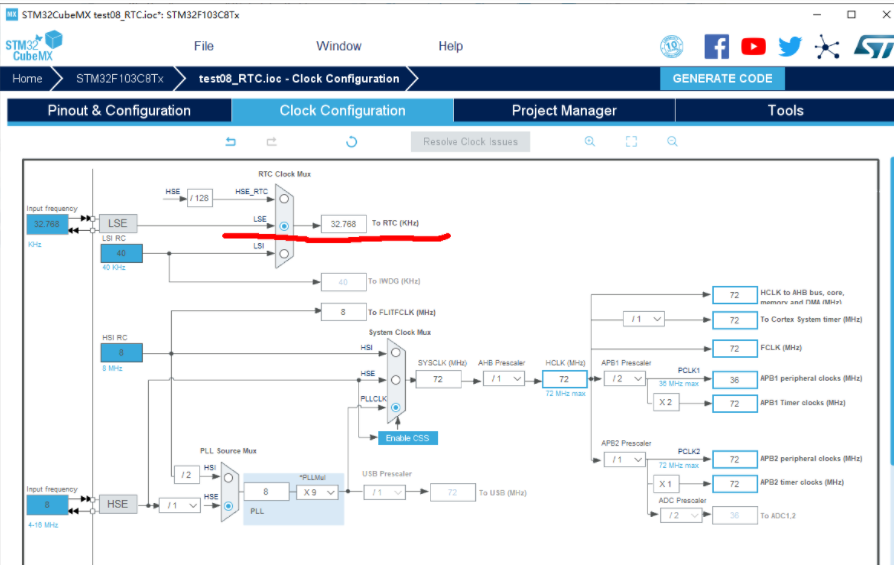This screenshot has width=894, height=565.
Task: Click the LSE input frequency field 32.768
Action: [x=47, y=224]
